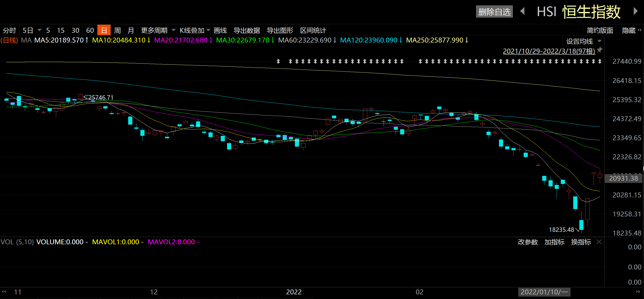Close the VOL indicator panel
Viewport: 644px width, 299px height.
599,242
